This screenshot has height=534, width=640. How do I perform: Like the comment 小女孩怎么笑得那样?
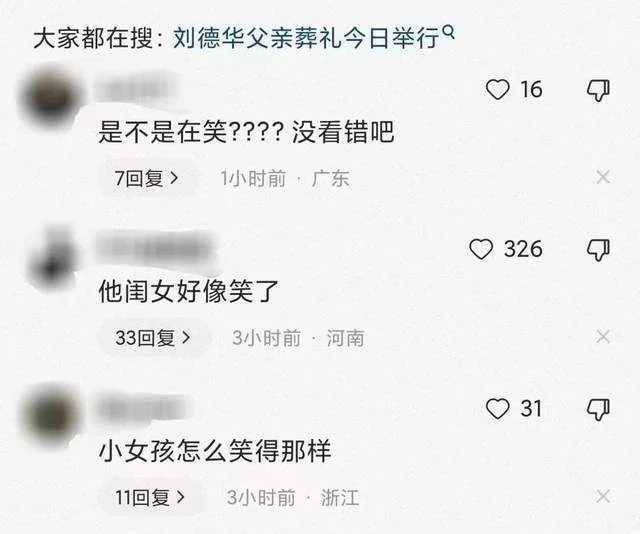click(498, 409)
